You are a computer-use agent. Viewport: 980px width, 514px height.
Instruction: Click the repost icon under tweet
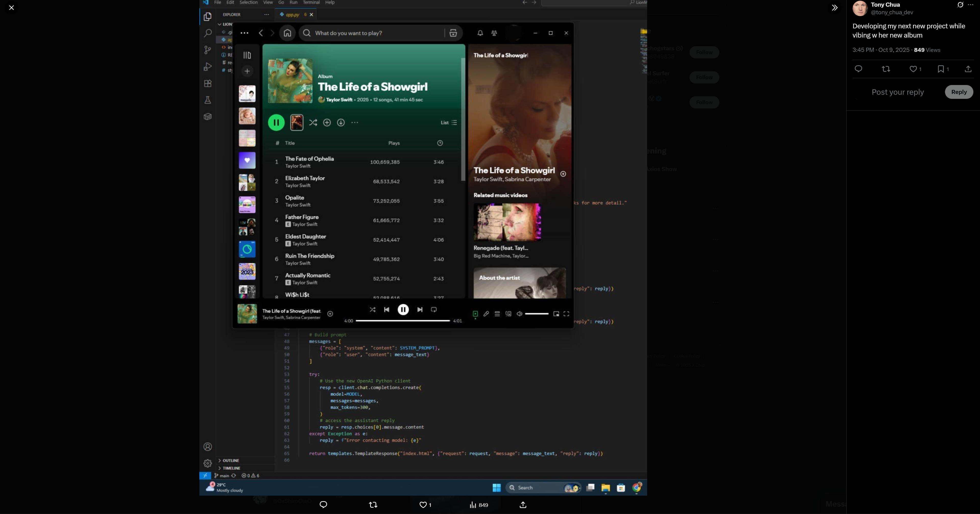point(886,69)
